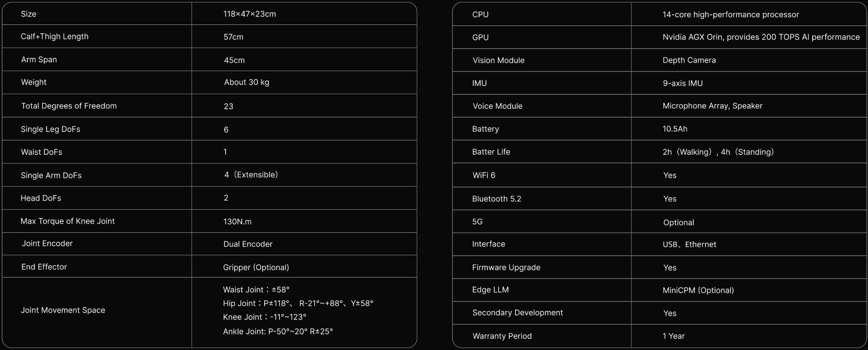Select the Gripper (Optional) end effector value

256,267
